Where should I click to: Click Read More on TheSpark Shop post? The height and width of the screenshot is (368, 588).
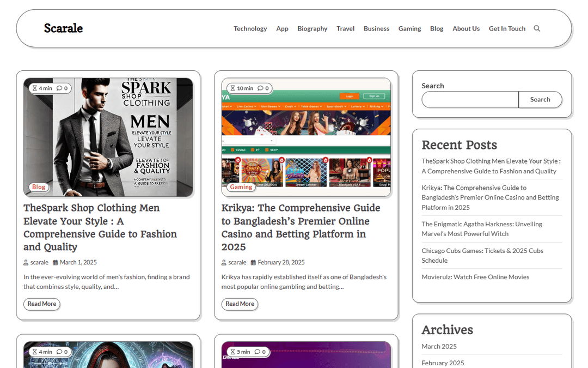coord(41,304)
